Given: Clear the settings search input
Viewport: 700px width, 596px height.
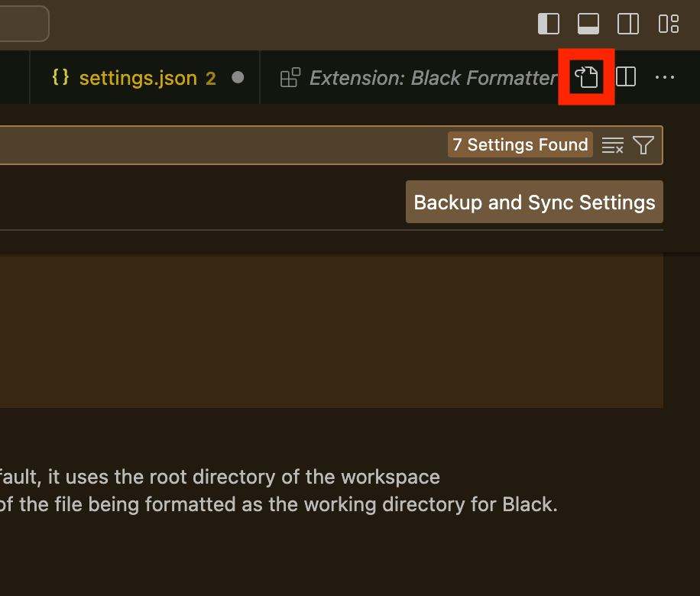Looking at the screenshot, I should [613, 145].
